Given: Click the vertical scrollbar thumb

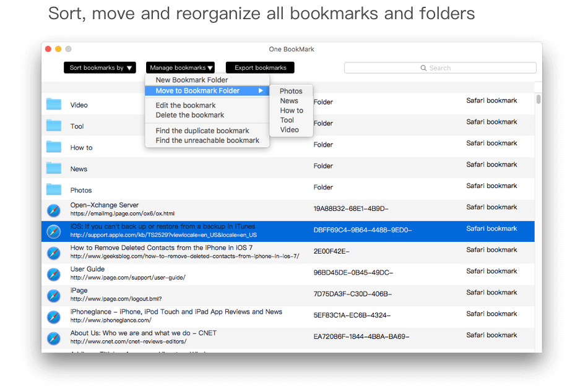Looking at the screenshot, I should pos(538,100).
